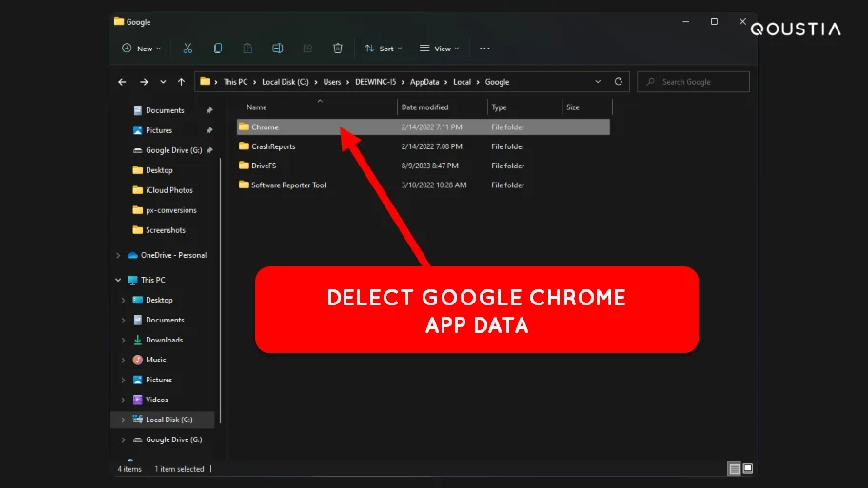Expand Videos under This PC

tap(123, 400)
